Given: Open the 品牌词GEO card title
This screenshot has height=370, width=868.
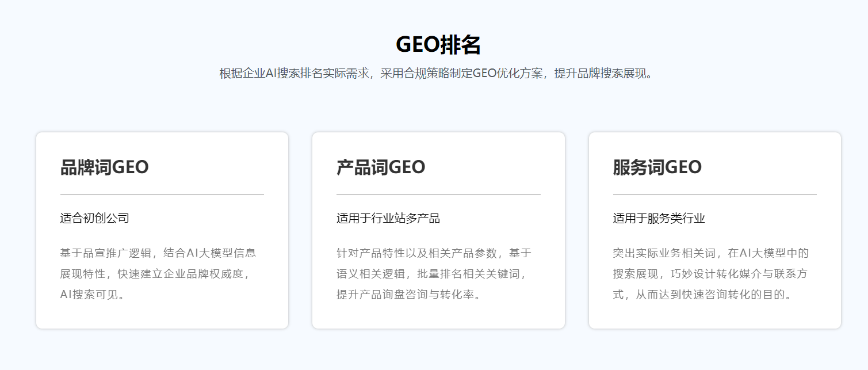Looking at the screenshot, I should click(x=104, y=167).
